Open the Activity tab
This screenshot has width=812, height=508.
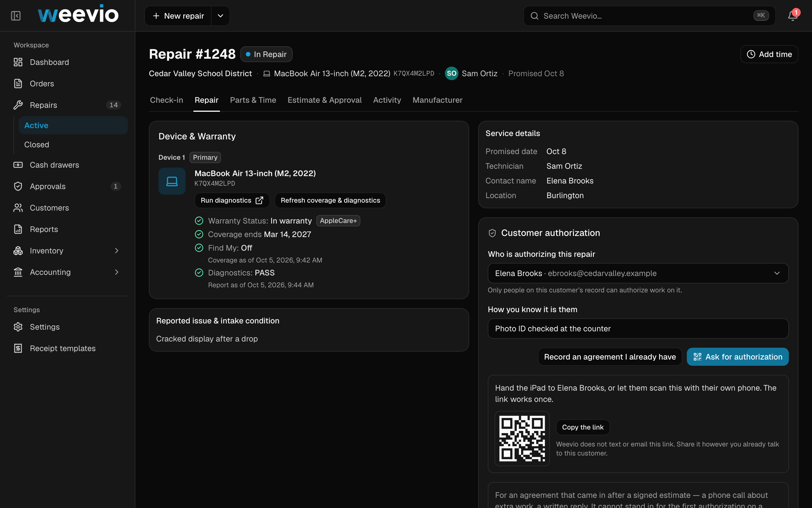tap(387, 100)
